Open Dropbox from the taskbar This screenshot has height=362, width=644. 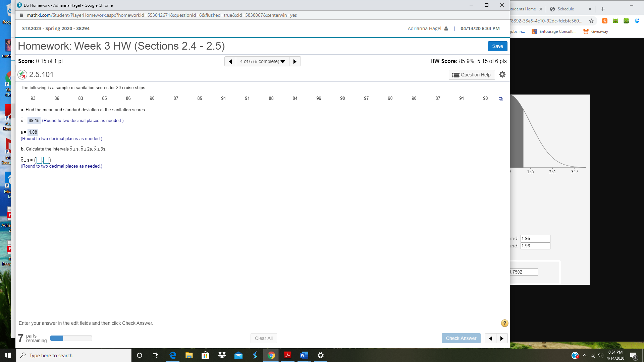tap(222, 355)
